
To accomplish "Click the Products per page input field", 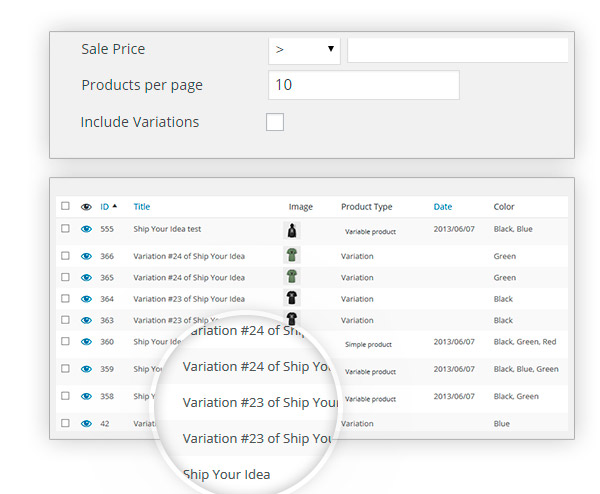I will coord(364,85).
